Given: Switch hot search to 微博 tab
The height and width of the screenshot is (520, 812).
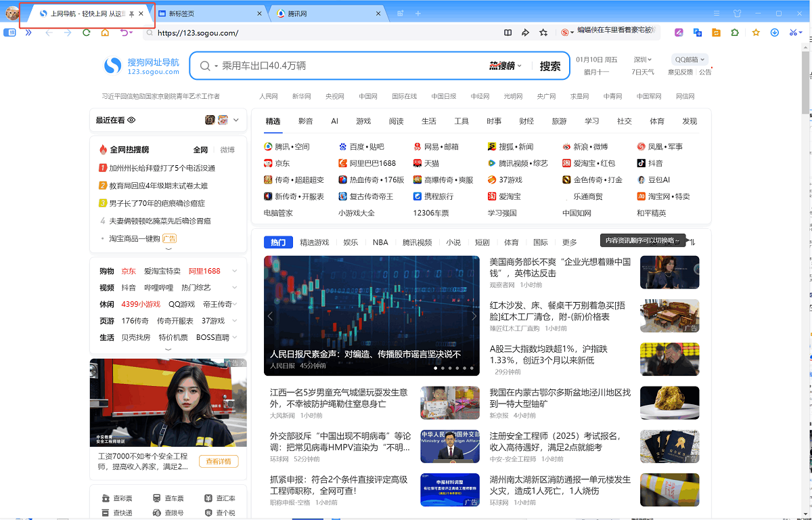Looking at the screenshot, I should tap(227, 150).
